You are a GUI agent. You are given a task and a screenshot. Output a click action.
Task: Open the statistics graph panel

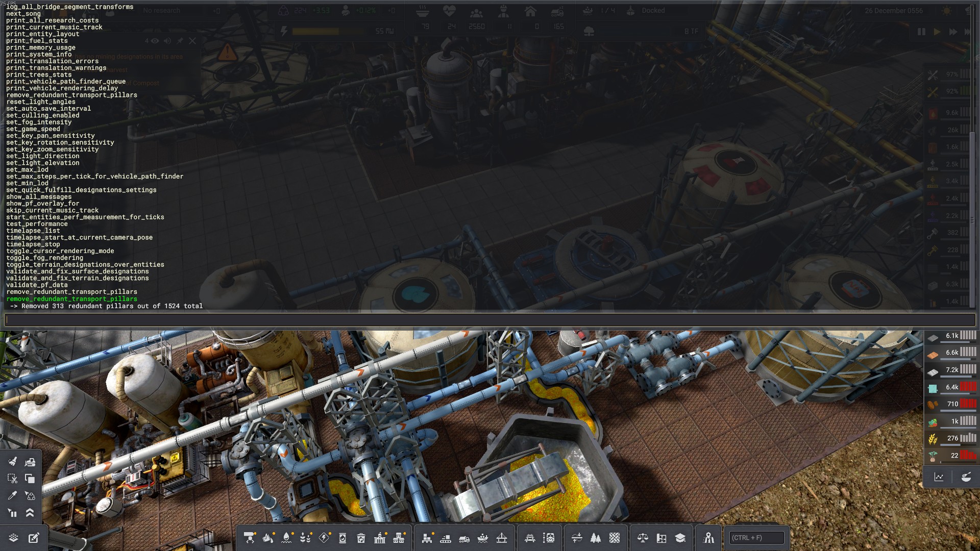tap(939, 477)
